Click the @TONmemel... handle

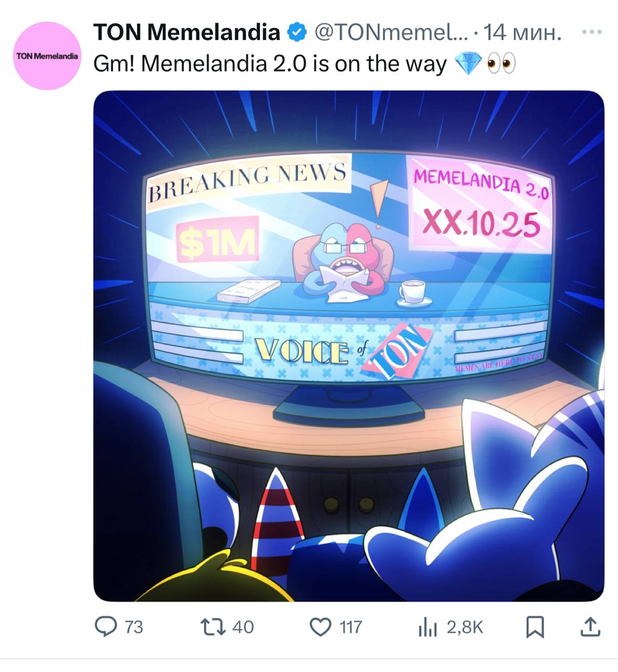click(x=391, y=33)
